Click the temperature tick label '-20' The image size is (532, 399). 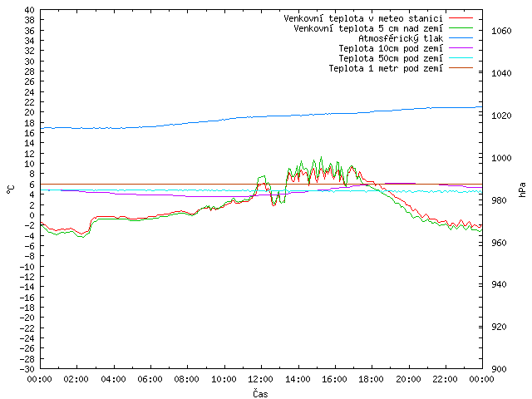[x=27, y=318]
